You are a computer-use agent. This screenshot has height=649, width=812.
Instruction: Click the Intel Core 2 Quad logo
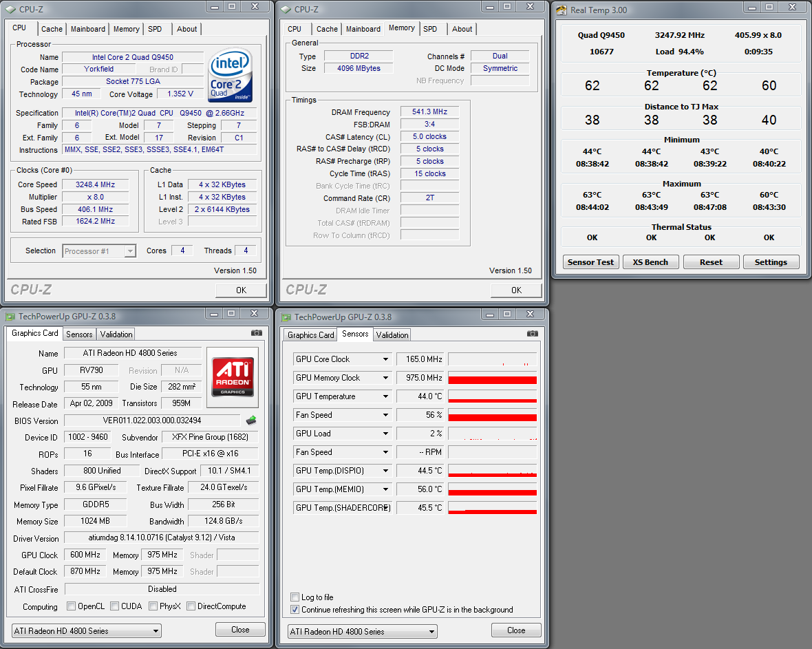pos(231,74)
